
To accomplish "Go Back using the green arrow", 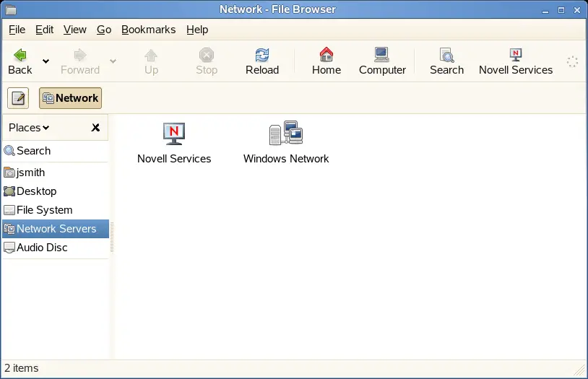I will click(20, 61).
